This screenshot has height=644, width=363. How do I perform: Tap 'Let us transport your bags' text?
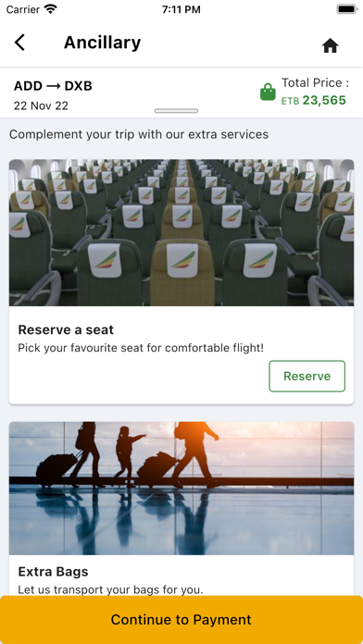tap(110, 589)
